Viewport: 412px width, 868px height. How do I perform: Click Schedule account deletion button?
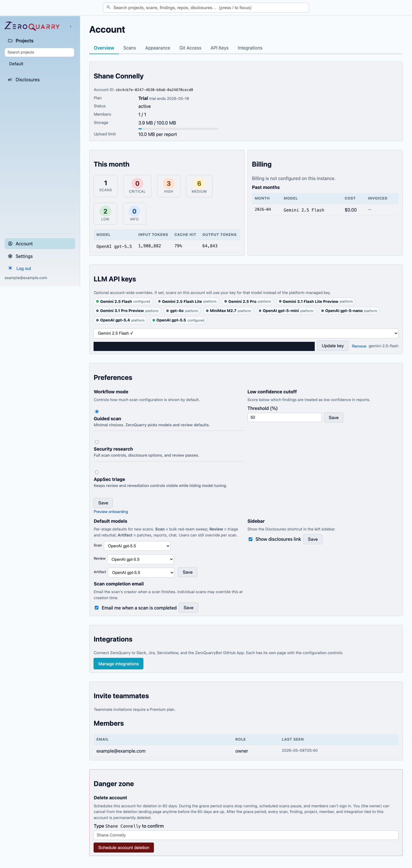click(124, 847)
